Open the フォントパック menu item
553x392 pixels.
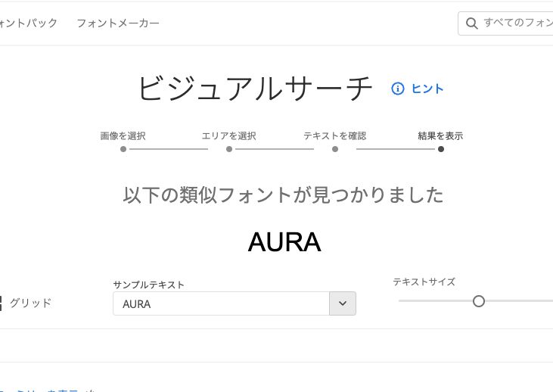tap(28, 23)
